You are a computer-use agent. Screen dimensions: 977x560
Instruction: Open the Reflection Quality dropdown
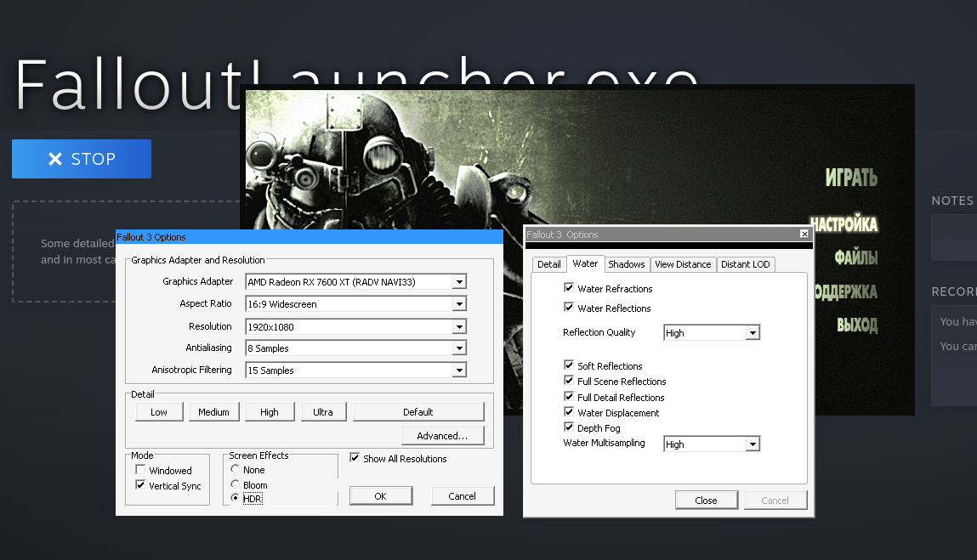753,333
